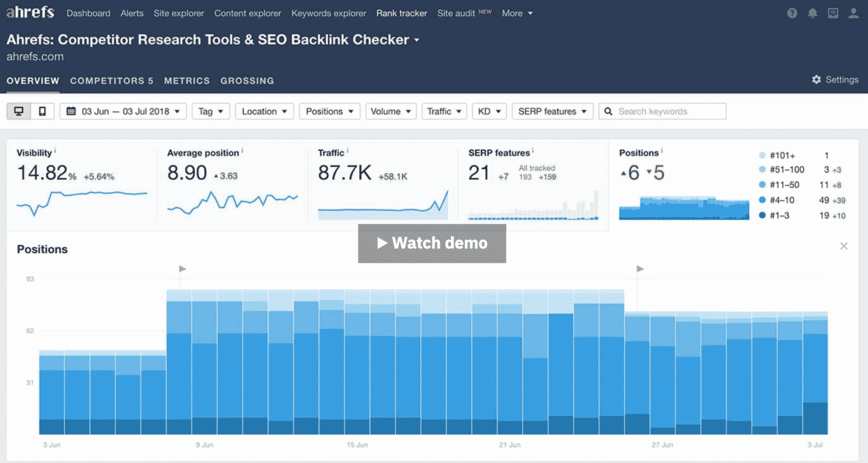Open the date range 03 Jun — 03 Jul selector

(123, 111)
